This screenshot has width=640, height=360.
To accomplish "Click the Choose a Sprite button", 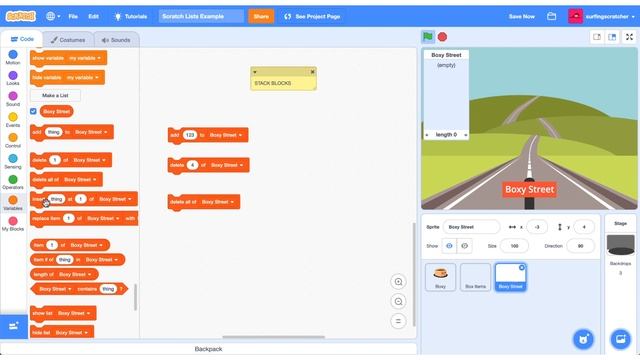I will click(x=583, y=339).
